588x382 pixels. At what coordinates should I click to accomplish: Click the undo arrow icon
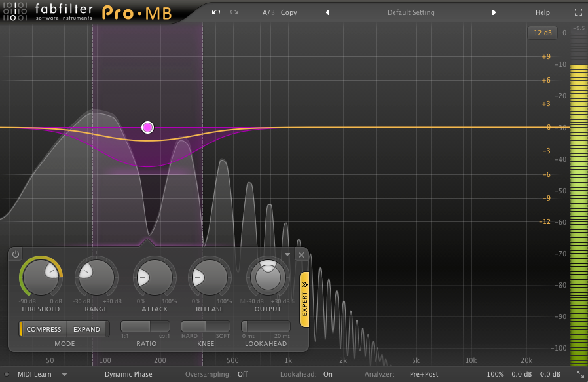tap(216, 12)
